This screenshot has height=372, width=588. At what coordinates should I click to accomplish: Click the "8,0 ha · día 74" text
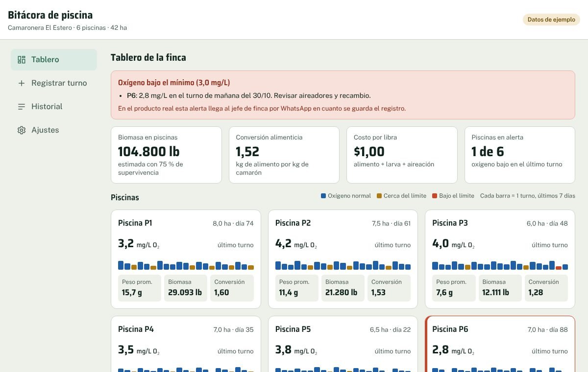(x=233, y=224)
